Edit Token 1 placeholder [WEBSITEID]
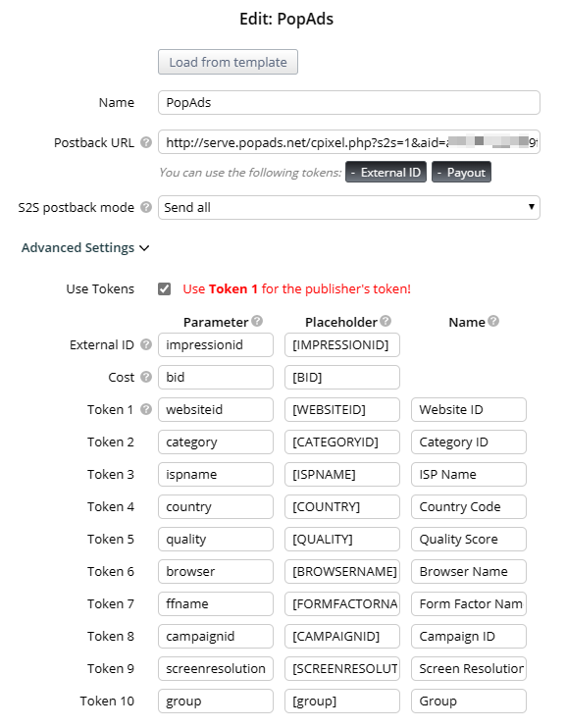 pos(342,409)
